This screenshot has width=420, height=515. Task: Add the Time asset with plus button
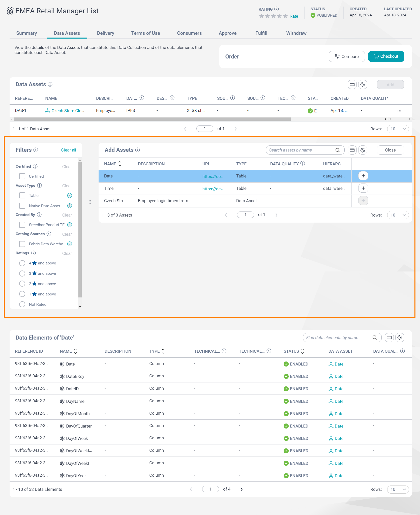363,188
